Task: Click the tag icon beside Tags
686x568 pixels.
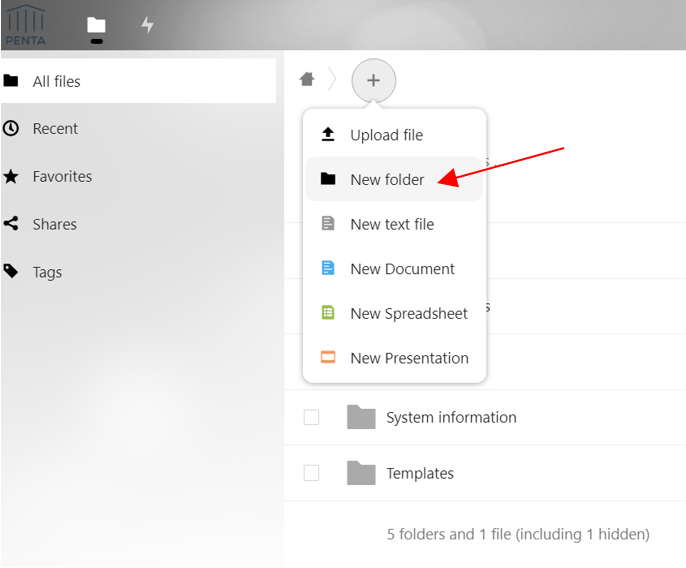Action: [11, 271]
